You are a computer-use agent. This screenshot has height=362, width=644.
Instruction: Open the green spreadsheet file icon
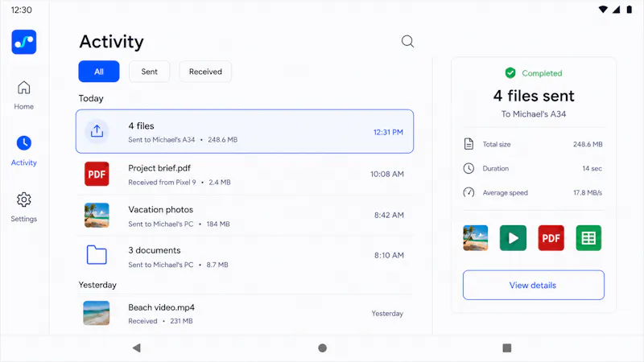588,237
